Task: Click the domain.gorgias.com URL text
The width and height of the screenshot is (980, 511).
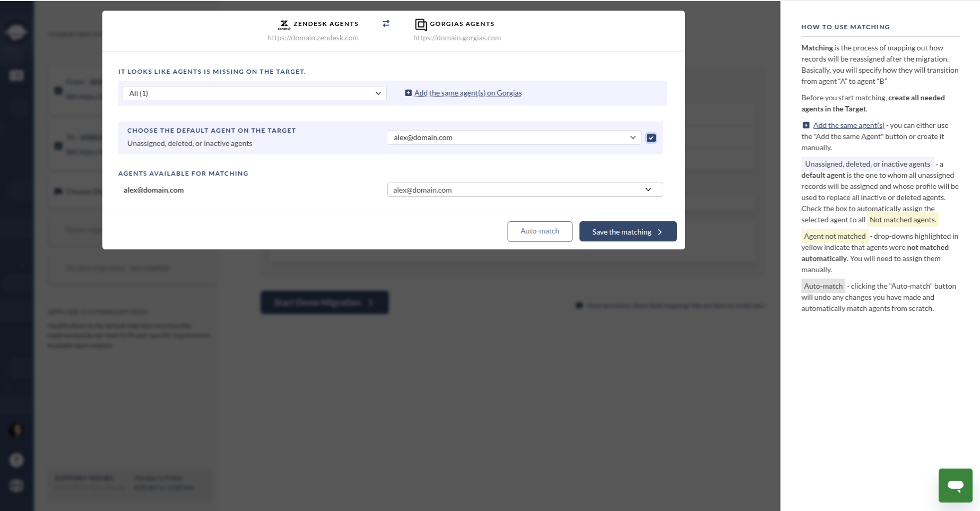Action: point(457,38)
